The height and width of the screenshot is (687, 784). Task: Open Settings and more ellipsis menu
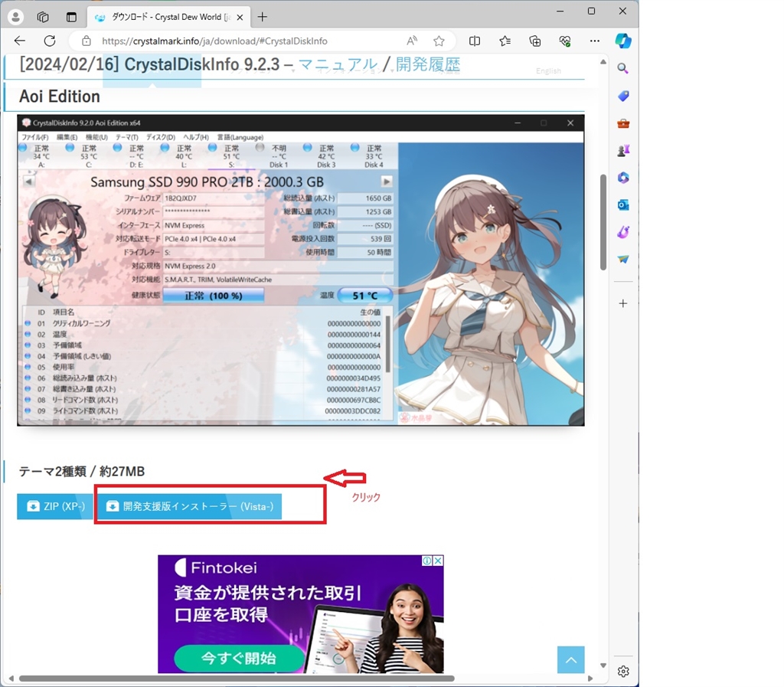594,41
